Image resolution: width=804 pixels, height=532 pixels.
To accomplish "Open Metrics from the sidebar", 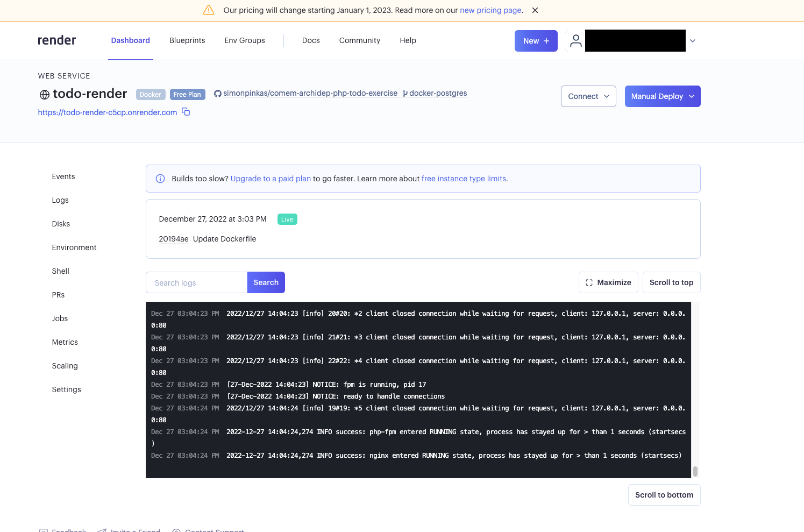I will pyautogui.click(x=65, y=342).
